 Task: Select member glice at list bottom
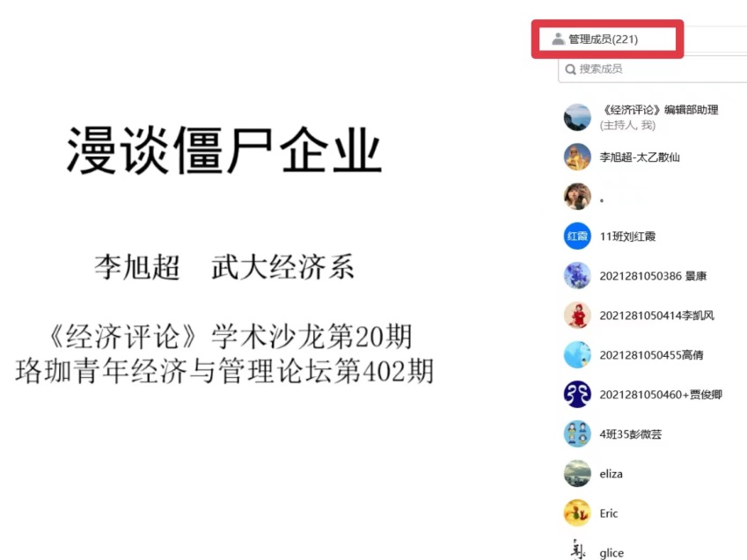click(612, 553)
